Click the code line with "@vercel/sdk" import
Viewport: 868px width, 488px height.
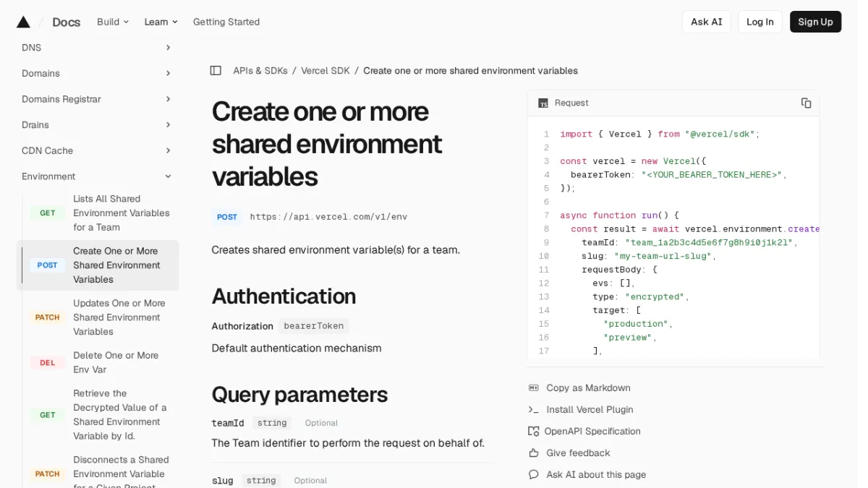pyautogui.click(x=660, y=134)
